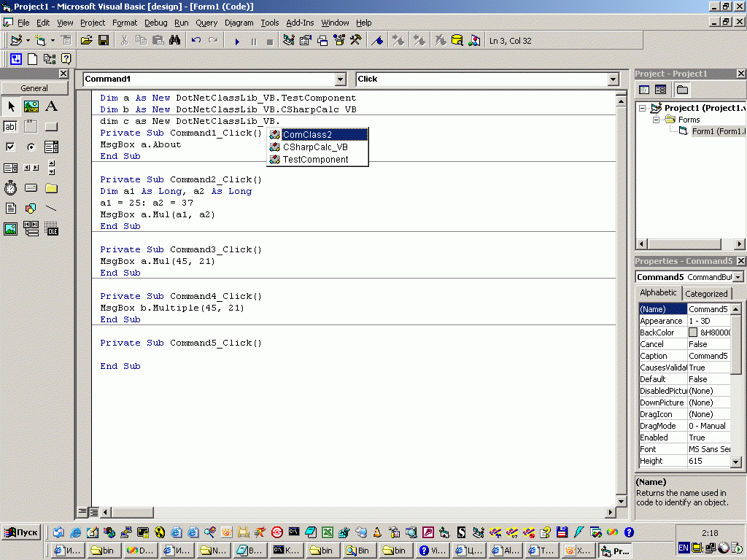The height and width of the screenshot is (560, 747).
Task: Click Toggle Folders in Project panel
Action: coord(682,90)
